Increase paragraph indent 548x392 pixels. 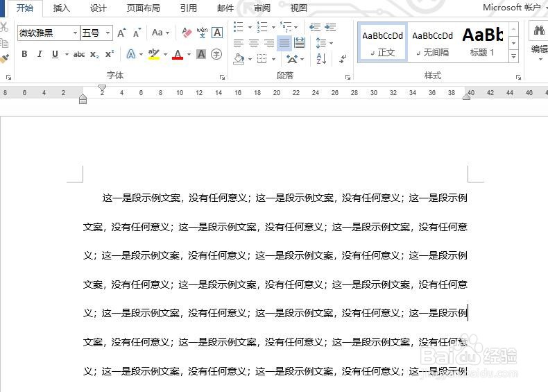[x=330, y=27]
